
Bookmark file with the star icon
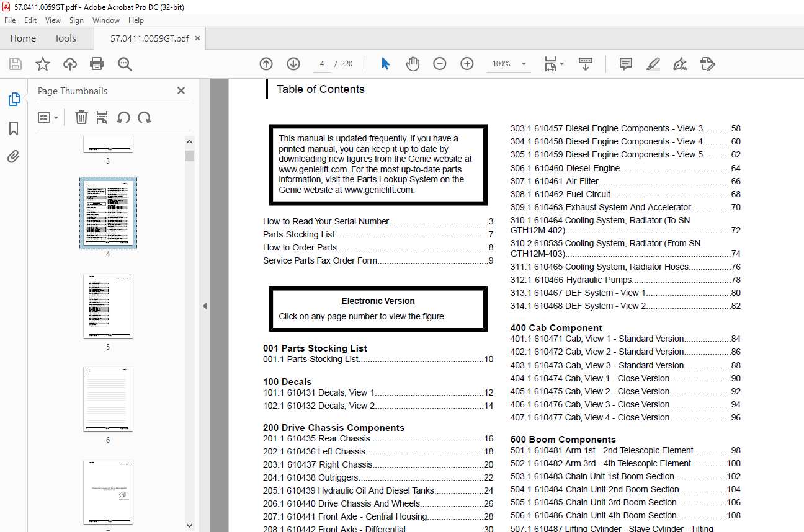(x=43, y=64)
